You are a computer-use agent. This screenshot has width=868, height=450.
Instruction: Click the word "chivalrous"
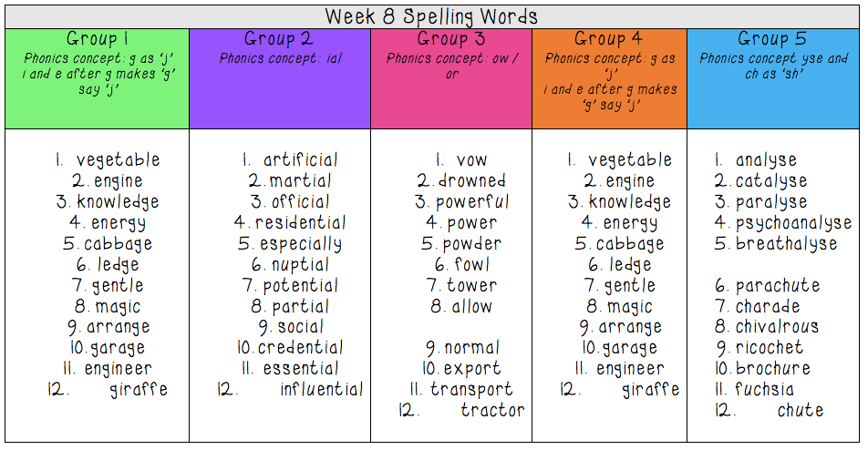tap(777, 327)
